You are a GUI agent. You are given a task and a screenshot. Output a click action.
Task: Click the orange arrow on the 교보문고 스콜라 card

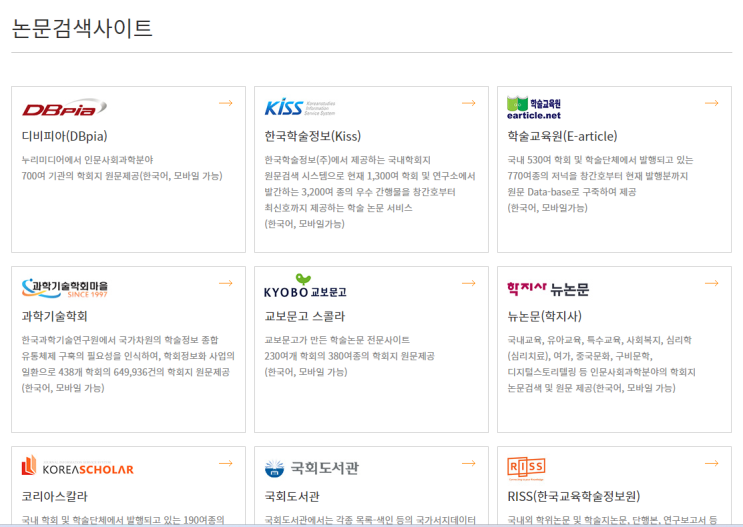click(x=469, y=283)
